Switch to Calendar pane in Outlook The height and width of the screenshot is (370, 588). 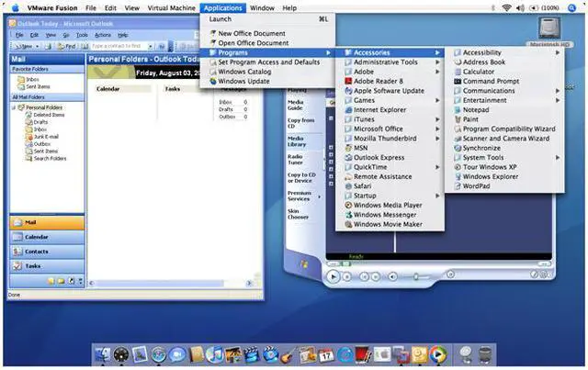pos(47,237)
